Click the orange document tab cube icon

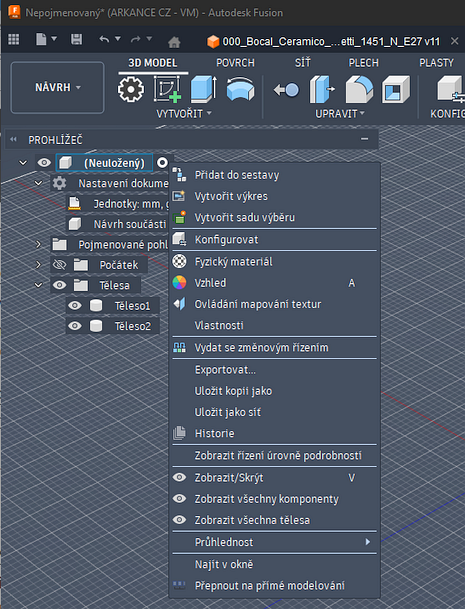[213, 42]
